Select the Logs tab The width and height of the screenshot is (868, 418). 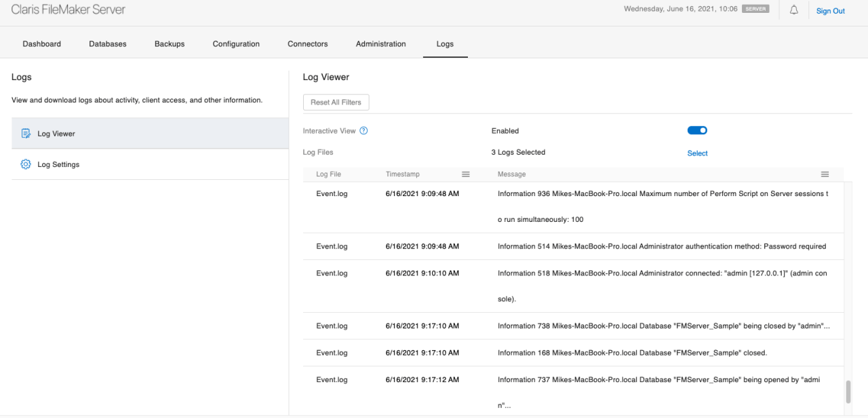445,44
